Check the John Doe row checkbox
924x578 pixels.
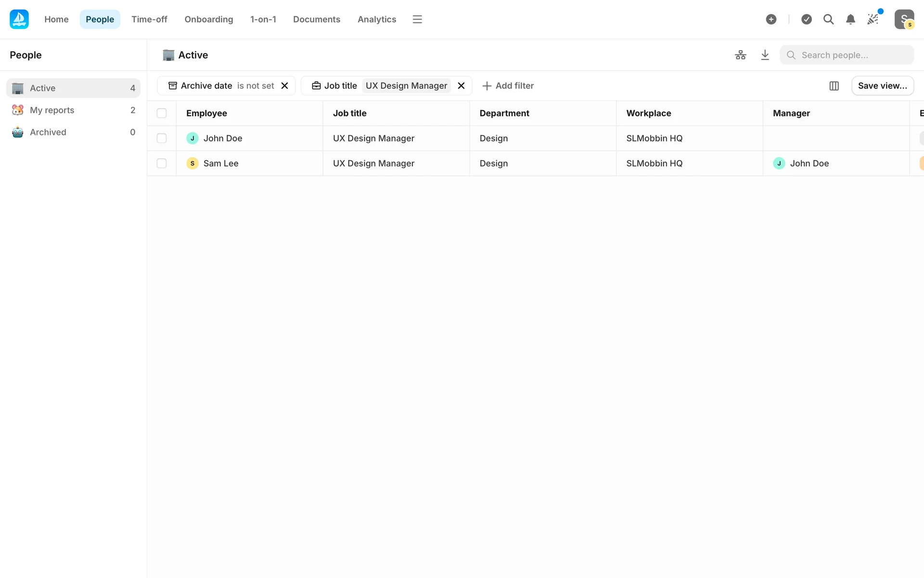pos(162,138)
